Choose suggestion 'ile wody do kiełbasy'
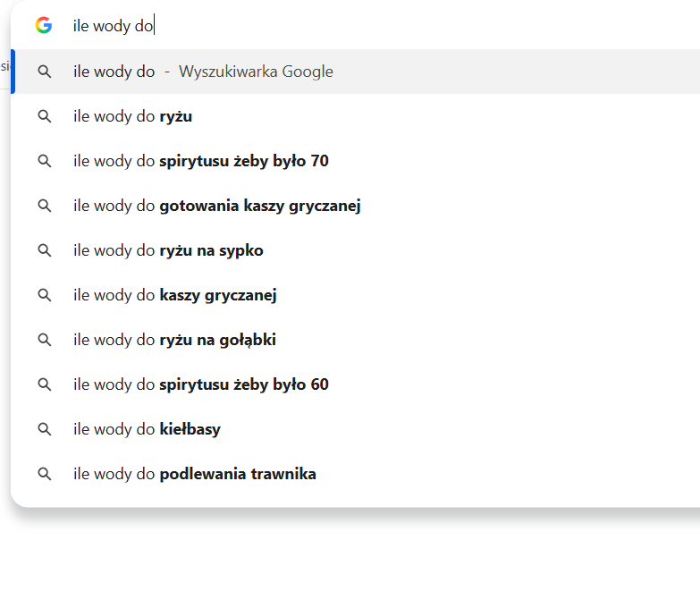The height and width of the screenshot is (608, 700). (x=355, y=428)
